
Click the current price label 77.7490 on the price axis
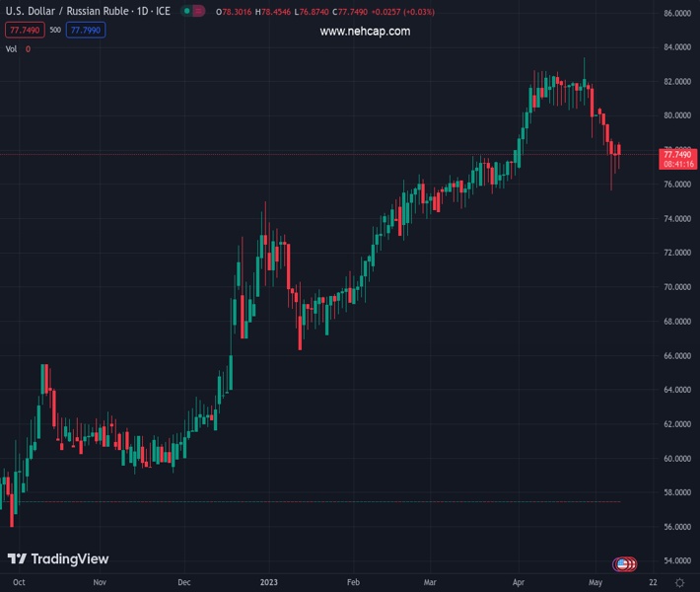coord(678,154)
